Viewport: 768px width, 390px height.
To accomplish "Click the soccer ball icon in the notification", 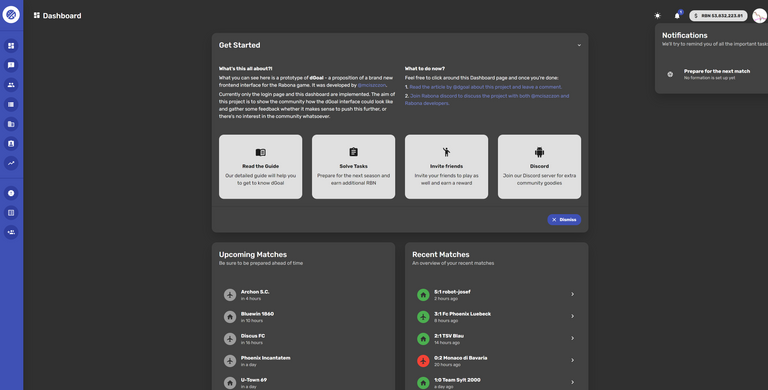I will click(x=670, y=74).
